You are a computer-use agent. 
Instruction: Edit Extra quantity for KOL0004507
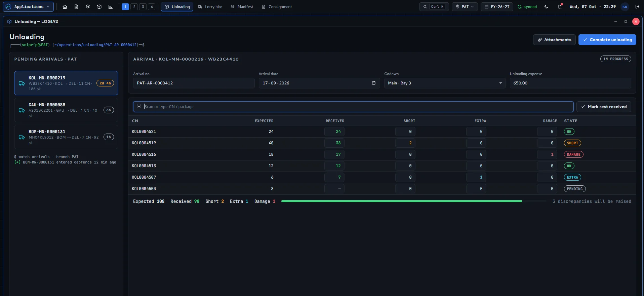[476, 177]
